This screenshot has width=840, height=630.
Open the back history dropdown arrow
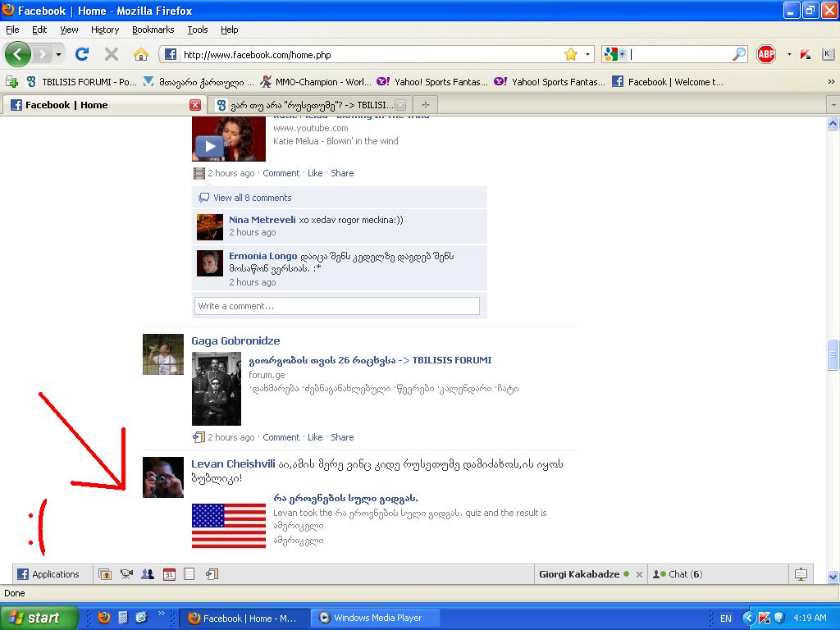(58, 54)
